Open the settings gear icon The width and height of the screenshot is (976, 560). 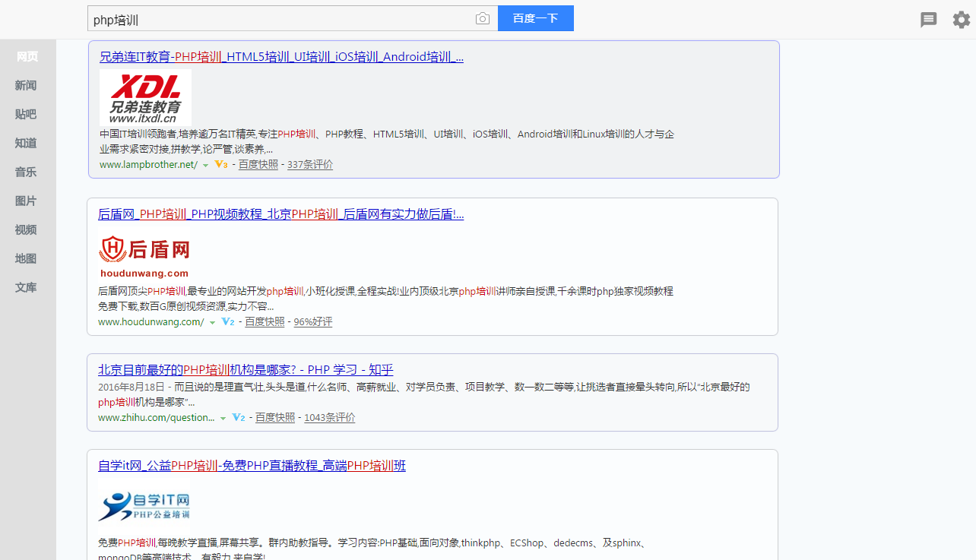pos(962,20)
